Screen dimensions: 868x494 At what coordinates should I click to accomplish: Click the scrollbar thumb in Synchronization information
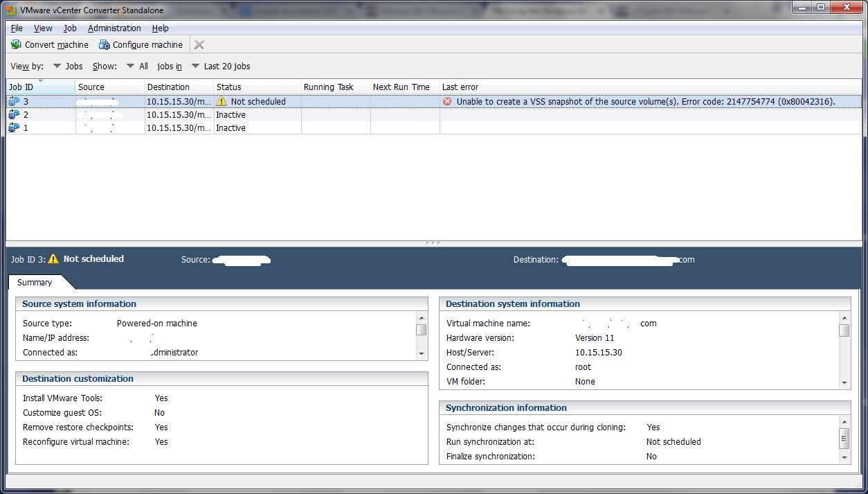pos(844,438)
